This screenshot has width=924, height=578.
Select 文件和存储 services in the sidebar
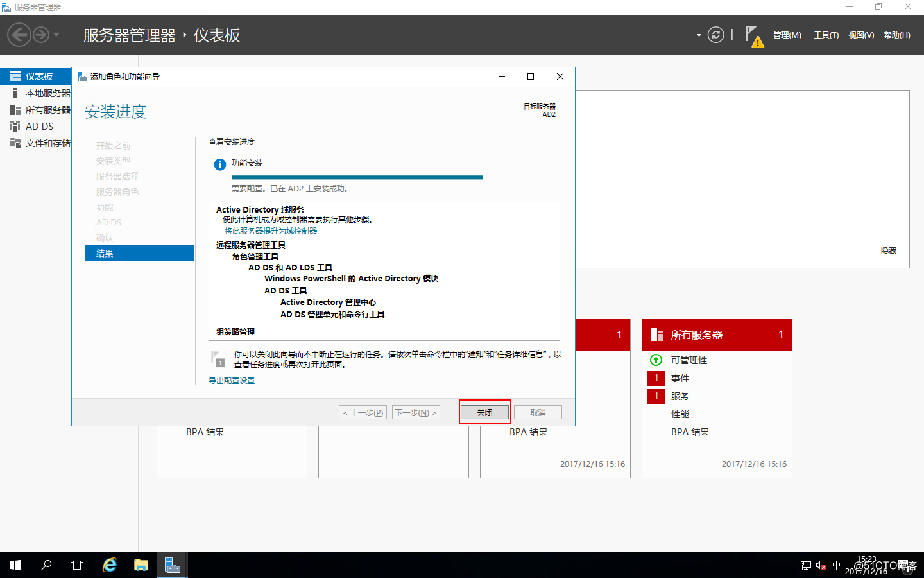pos(36,143)
